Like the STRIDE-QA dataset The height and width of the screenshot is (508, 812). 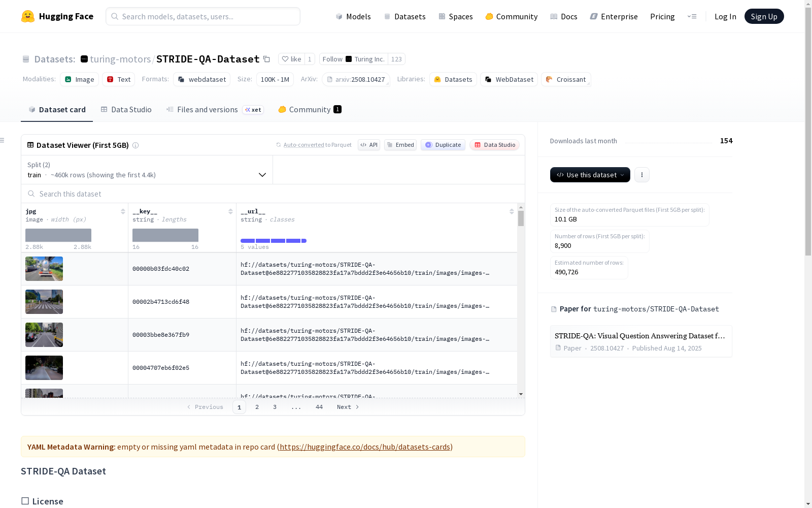tap(291, 59)
